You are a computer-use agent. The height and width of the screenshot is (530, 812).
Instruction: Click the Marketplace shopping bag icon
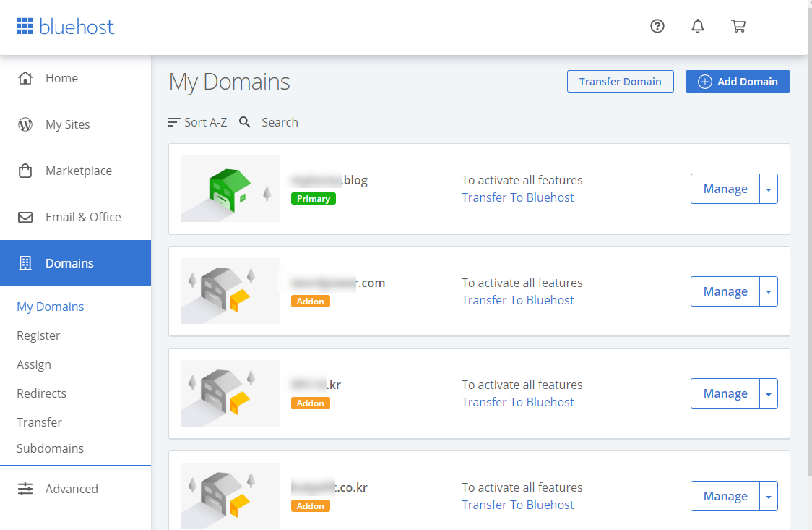point(25,171)
